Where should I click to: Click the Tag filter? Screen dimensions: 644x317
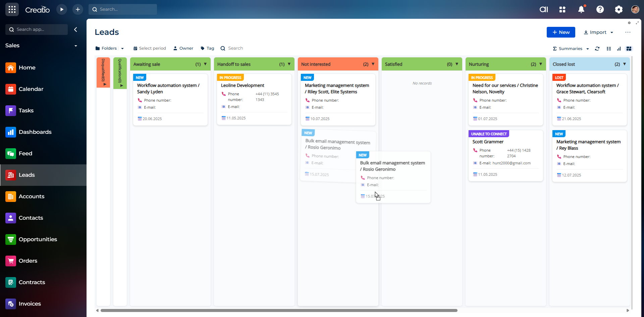tap(207, 48)
